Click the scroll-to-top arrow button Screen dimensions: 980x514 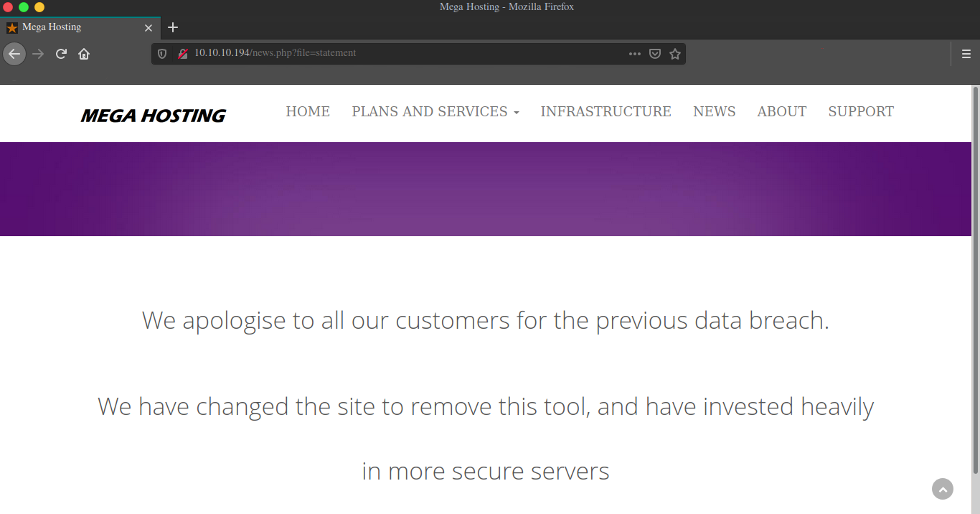943,489
